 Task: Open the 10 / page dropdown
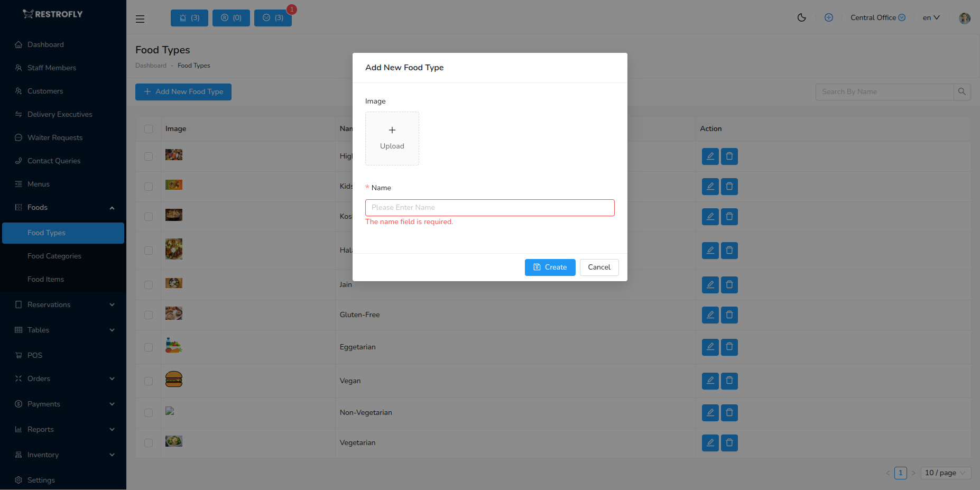coord(945,473)
